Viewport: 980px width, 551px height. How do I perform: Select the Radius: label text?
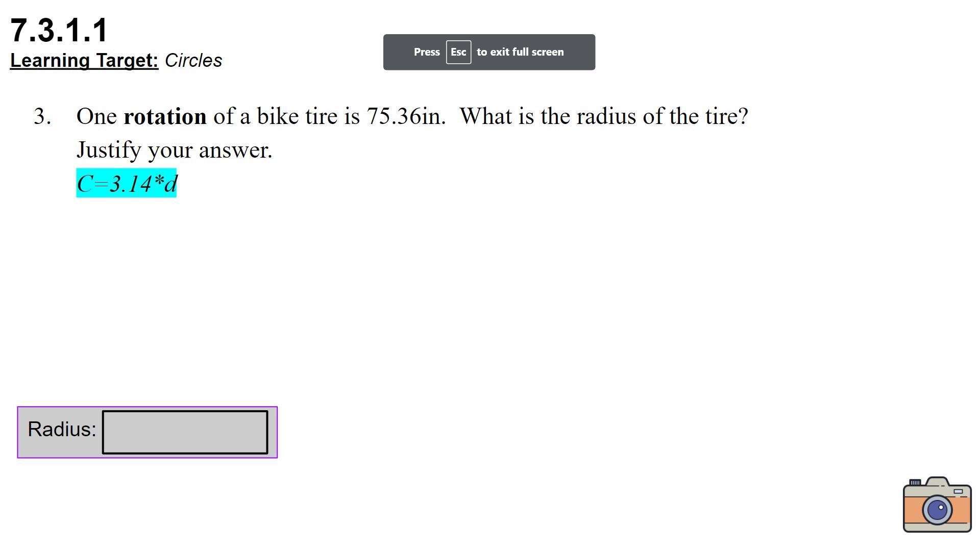[62, 430]
